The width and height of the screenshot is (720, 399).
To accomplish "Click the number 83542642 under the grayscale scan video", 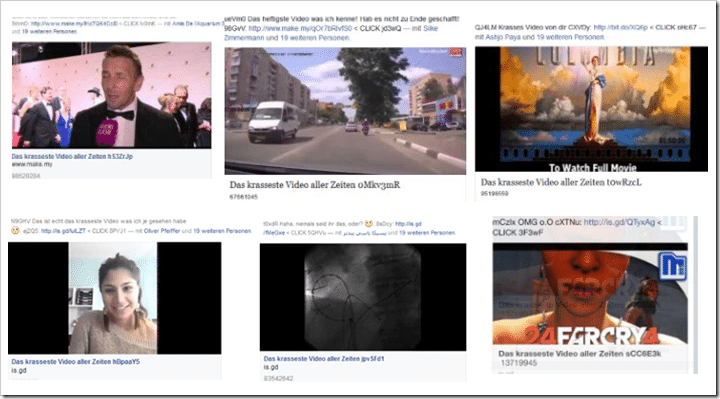I will pyautogui.click(x=278, y=379).
